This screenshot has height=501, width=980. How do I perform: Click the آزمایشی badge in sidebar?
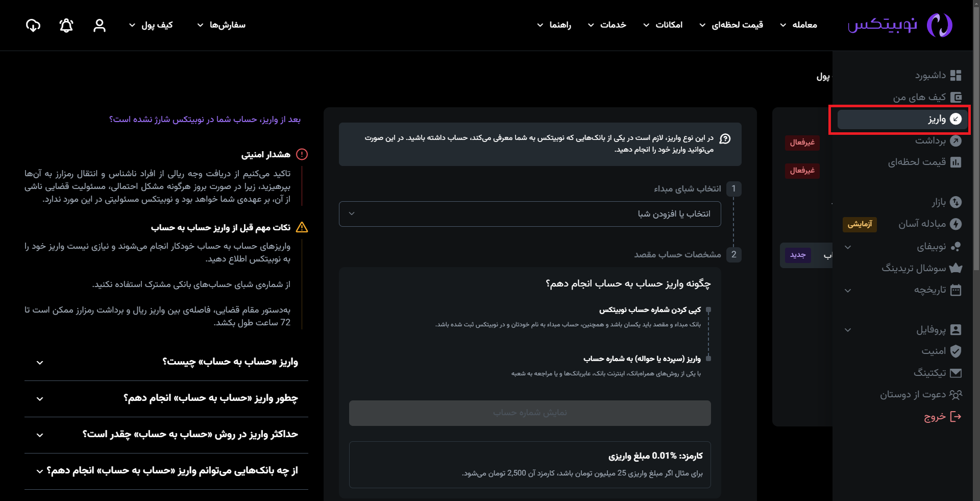point(860,224)
